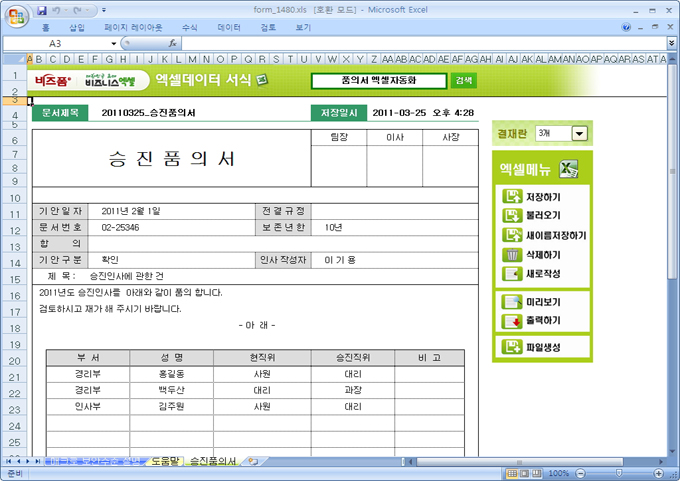Click the 불러오기 text link
Screen dimensions: 680x481
(x=543, y=216)
